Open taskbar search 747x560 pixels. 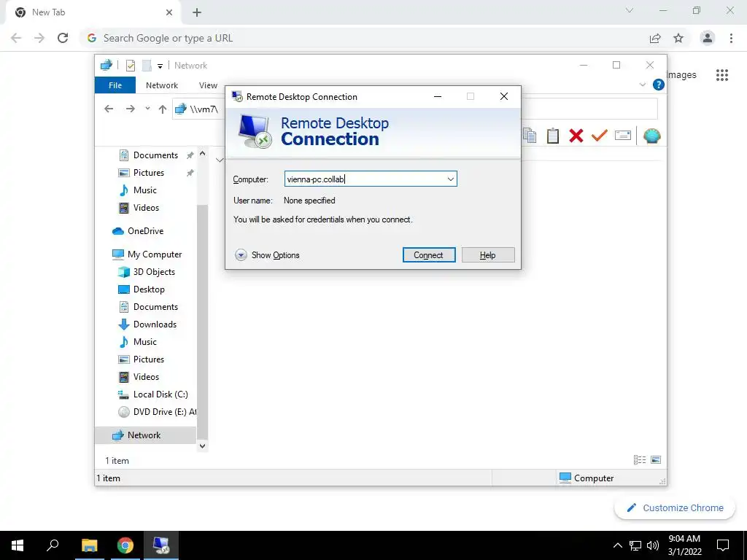53,545
